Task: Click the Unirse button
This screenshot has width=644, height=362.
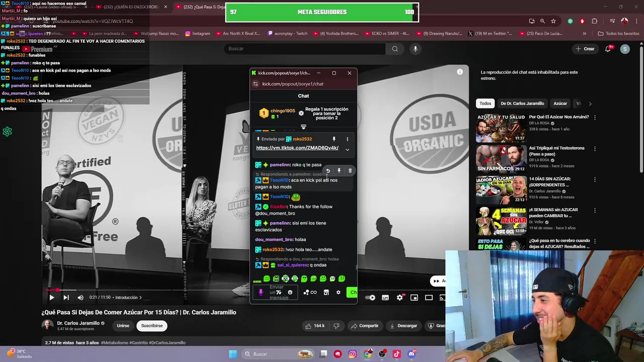Action: [x=123, y=326]
